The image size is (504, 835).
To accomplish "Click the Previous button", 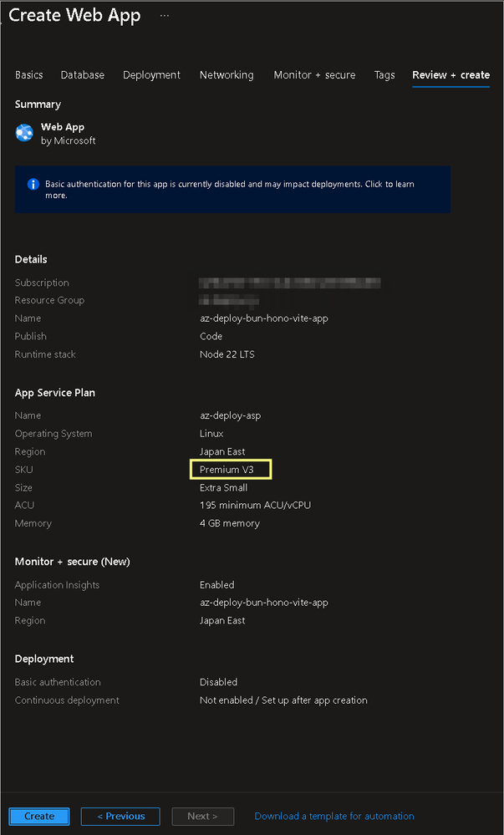I will click(120, 816).
